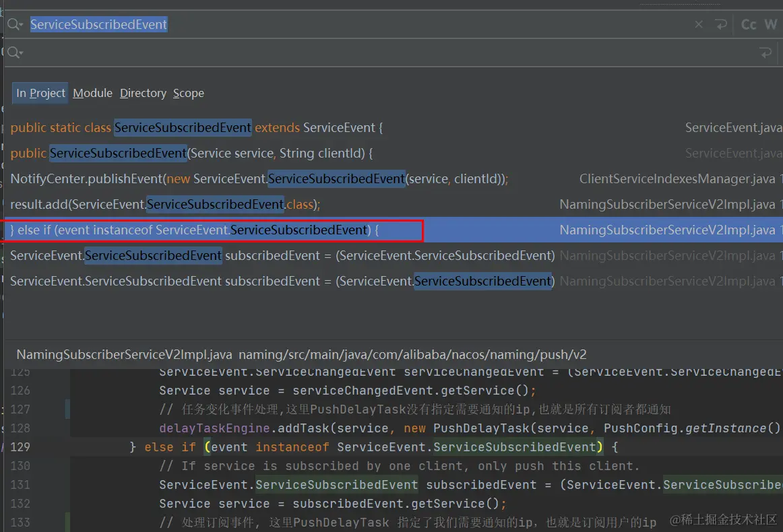The width and height of the screenshot is (783, 532).
Task: Open search history via magnifier icon
Action: coord(15,24)
